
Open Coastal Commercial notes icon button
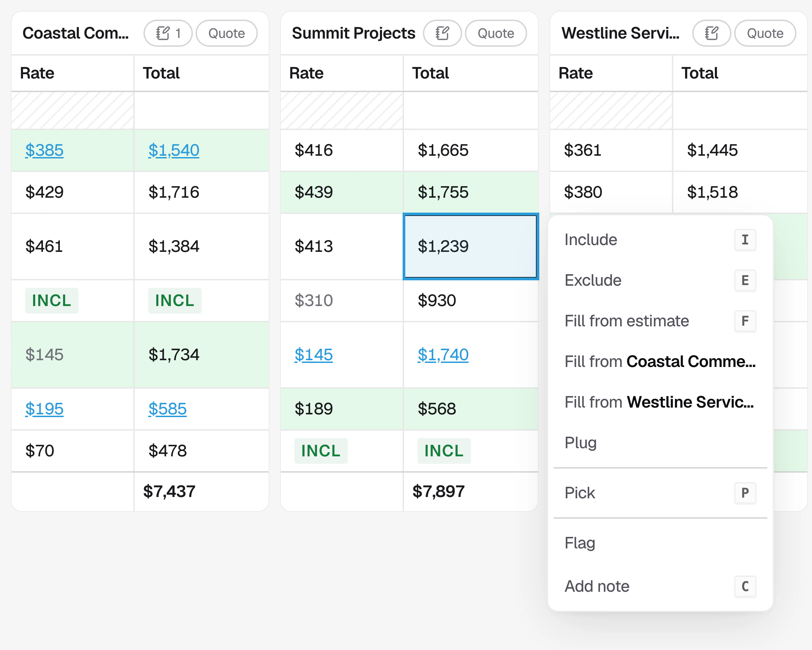[x=168, y=33]
